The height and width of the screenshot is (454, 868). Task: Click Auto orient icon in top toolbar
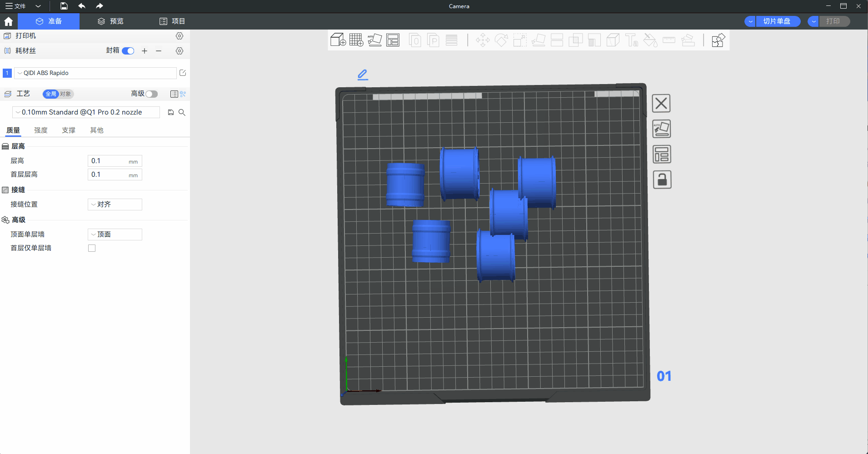tap(374, 40)
